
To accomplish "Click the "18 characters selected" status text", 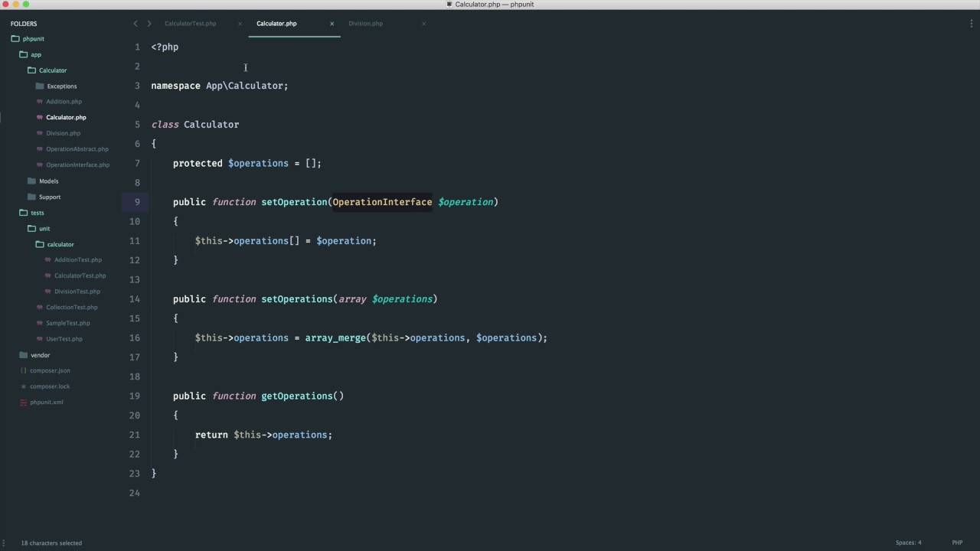I will tap(51, 543).
